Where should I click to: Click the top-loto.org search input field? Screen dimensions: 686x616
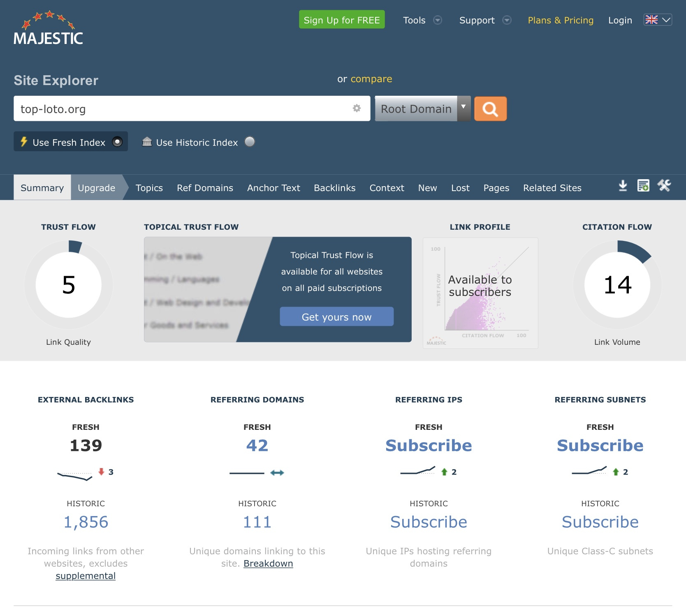coord(192,108)
